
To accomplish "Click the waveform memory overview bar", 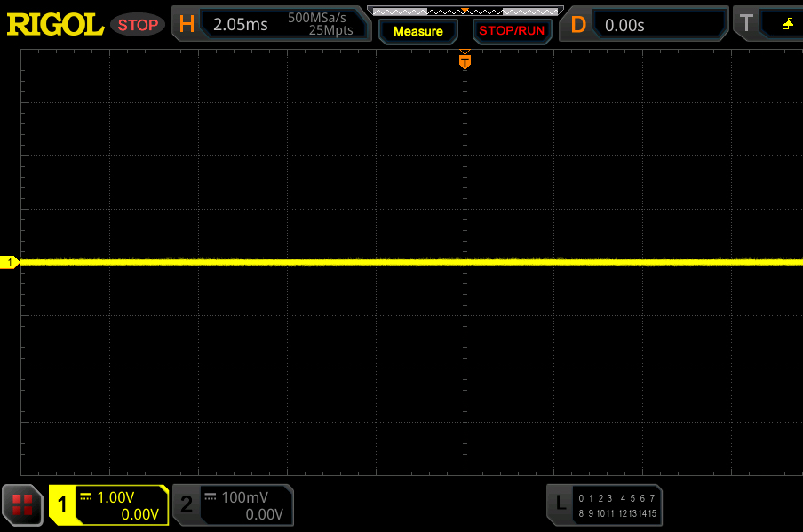I will [465, 12].
